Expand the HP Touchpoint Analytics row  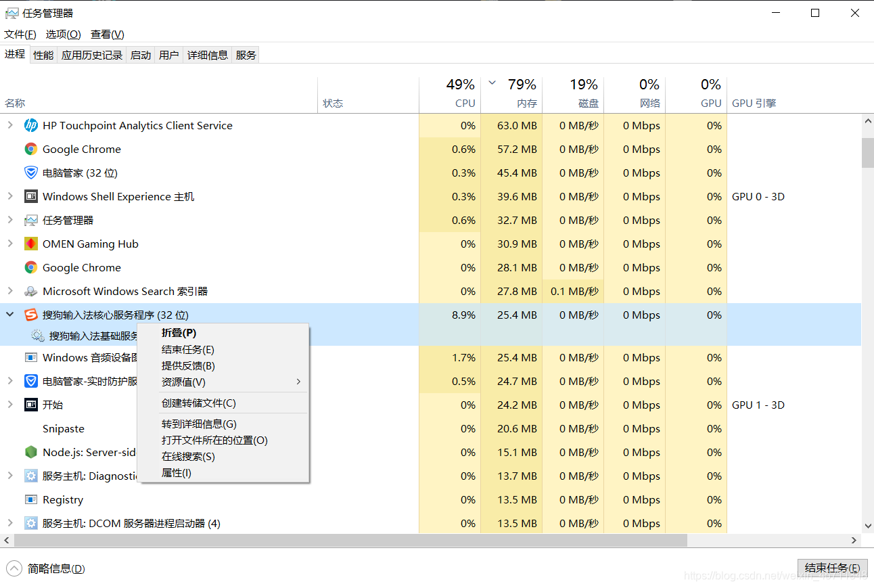click(9, 125)
